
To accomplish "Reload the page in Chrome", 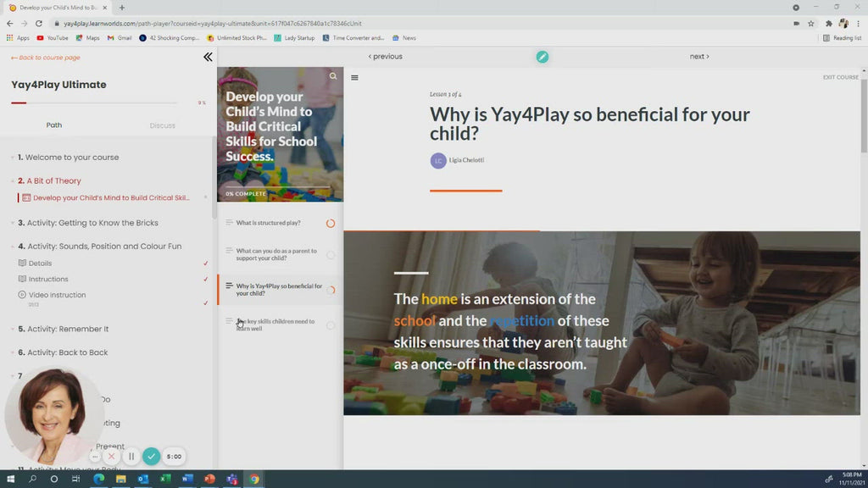I will [39, 23].
